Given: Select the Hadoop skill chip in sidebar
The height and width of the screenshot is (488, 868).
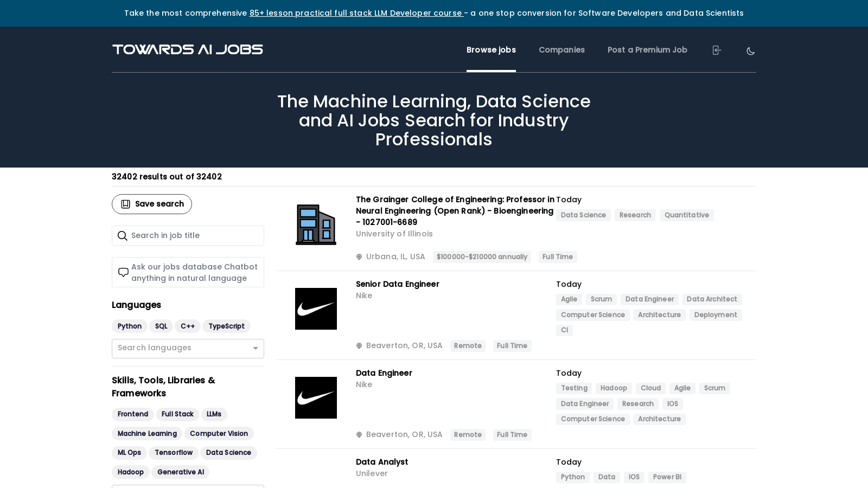Looking at the screenshot, I should coord(131,472).
